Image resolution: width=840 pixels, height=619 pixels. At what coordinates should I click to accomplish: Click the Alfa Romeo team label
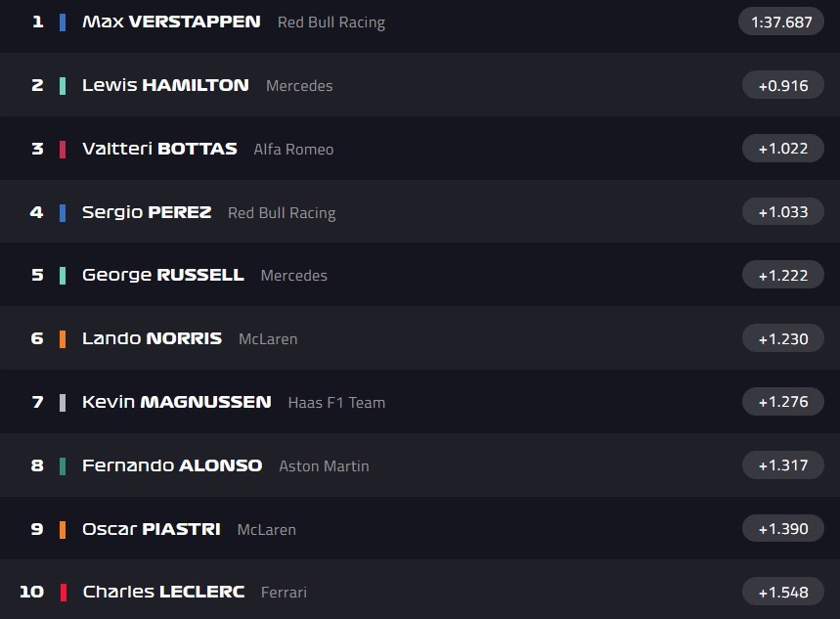(293, 150)
